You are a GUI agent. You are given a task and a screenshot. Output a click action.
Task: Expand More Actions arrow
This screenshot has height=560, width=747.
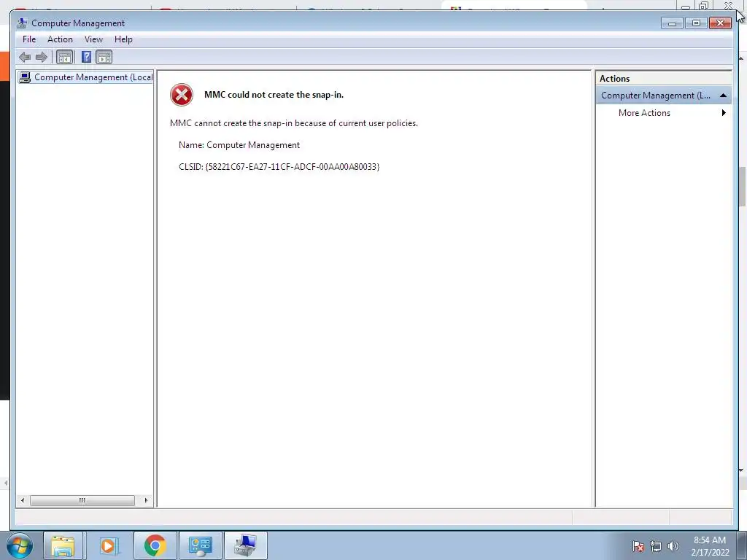click(x=724, y=113)
